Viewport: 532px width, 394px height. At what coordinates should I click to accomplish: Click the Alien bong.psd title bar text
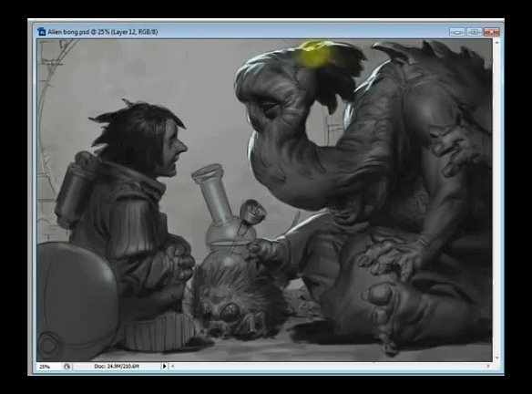point(102,32)
